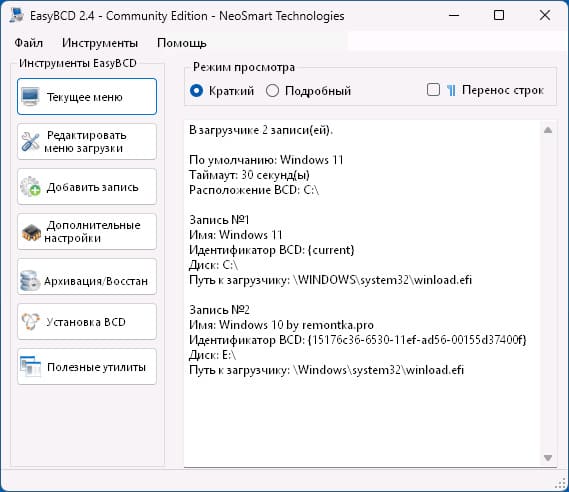This screenshot has height=492, width=569.
Task: Click the Установка BCD icon
Action: point(30,321)
